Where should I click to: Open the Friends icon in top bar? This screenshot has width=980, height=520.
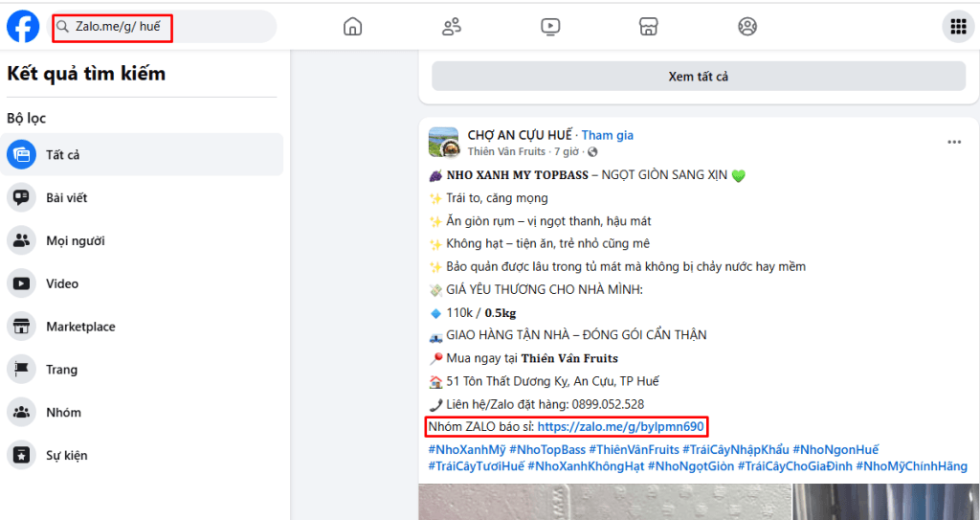452,27
